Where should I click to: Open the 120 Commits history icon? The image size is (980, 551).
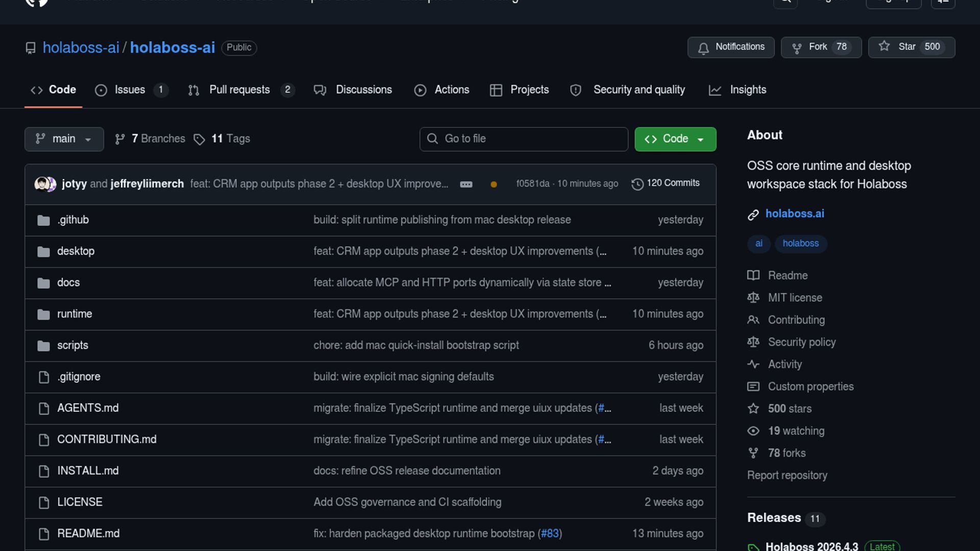637,184
